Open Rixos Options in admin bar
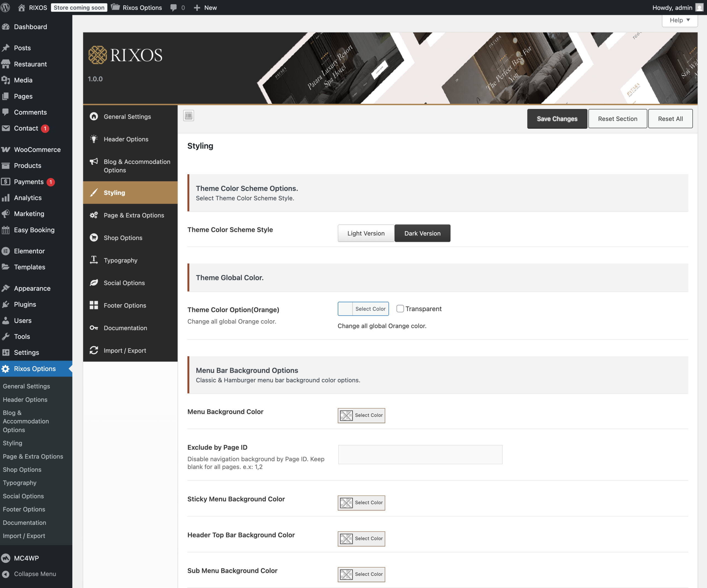This screenshot has width=707, height=588. pos(137,7)
